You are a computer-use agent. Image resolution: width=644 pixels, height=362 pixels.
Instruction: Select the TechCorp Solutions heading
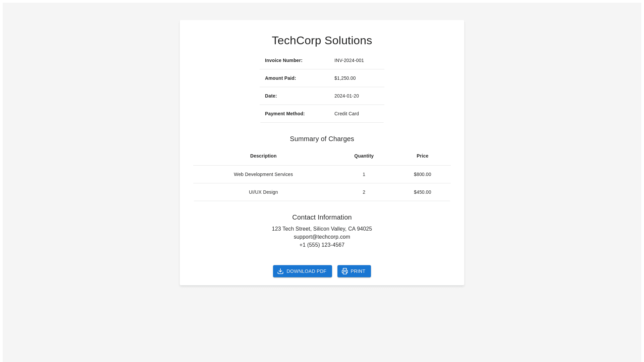coord(322,41)
